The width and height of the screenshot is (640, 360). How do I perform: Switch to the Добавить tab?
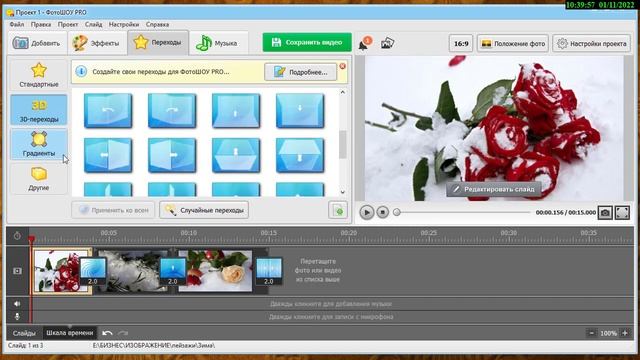point(36,43)
